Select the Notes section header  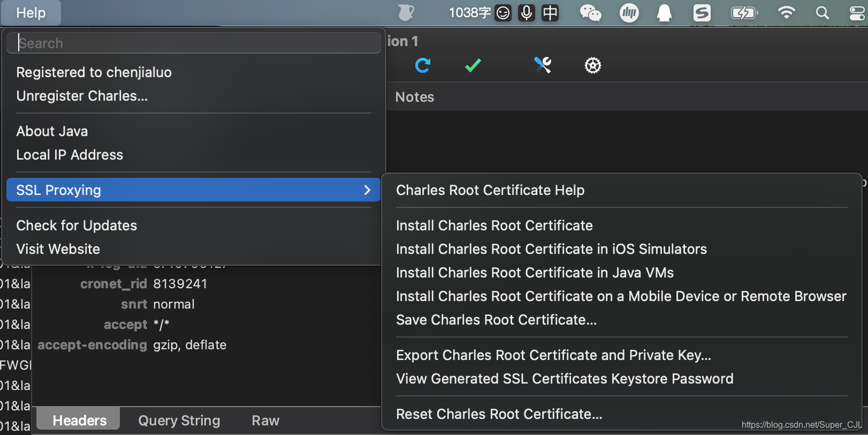pyautogui.click(x=415, y=97)
